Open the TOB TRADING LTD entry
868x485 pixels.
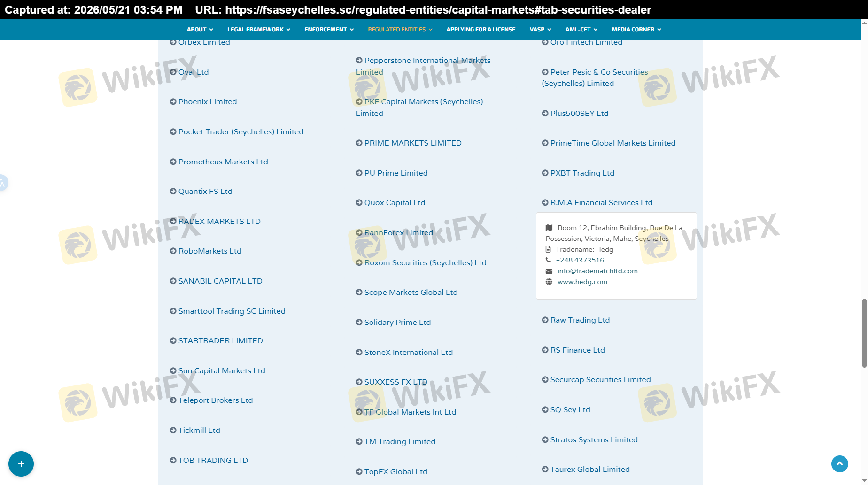coord(213,460)
